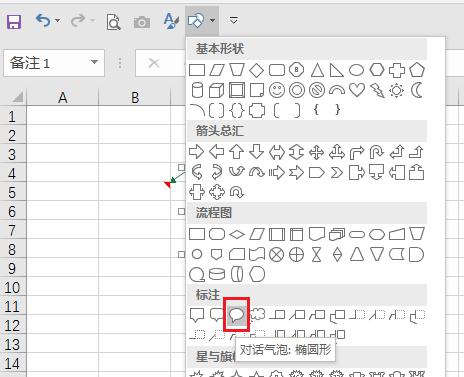Screen dimensions: 464x377
Task: Click the Undo arrow icon
Action: [43, 21]
